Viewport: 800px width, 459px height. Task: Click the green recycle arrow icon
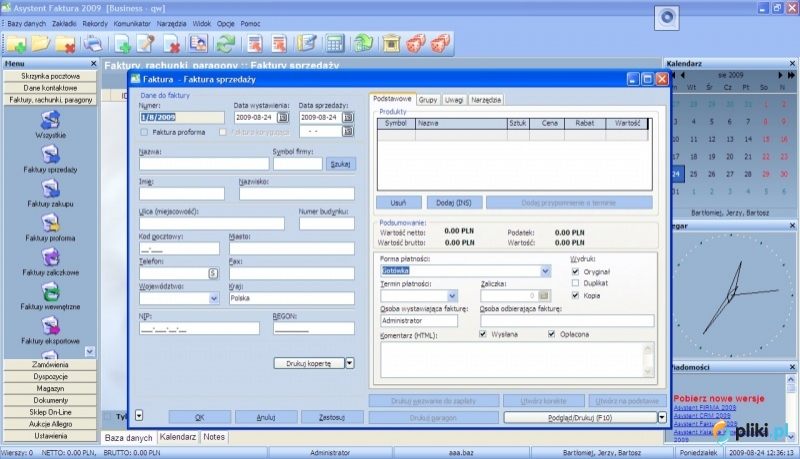pos(363,44)
